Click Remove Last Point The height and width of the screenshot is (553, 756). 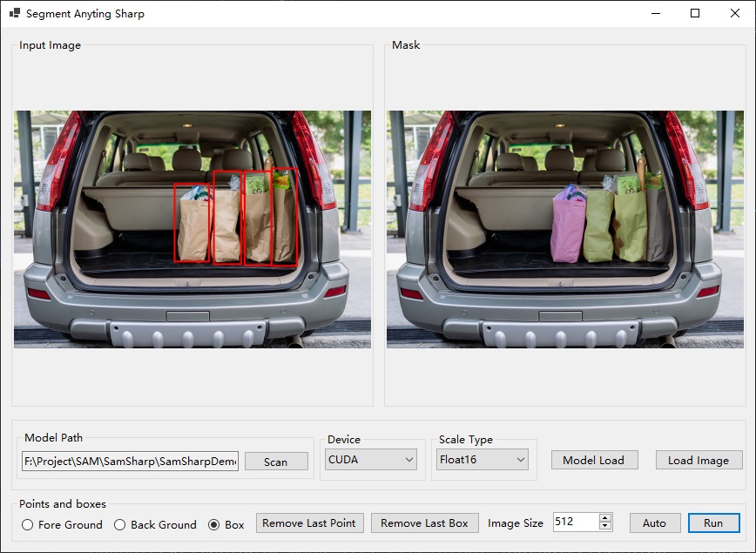[309, 523]
